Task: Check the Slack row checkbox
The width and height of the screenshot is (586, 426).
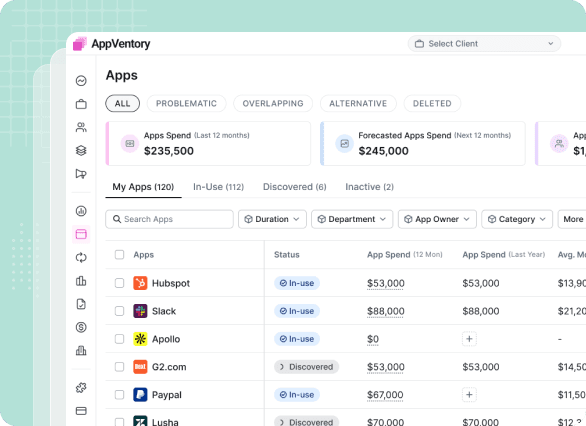Action: tap(119, 311)
